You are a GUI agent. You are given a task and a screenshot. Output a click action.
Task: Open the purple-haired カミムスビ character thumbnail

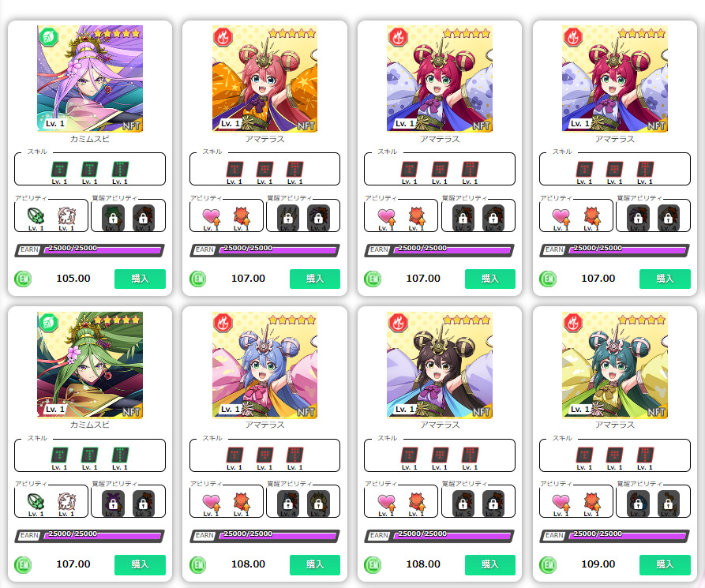tap(90, 79)
